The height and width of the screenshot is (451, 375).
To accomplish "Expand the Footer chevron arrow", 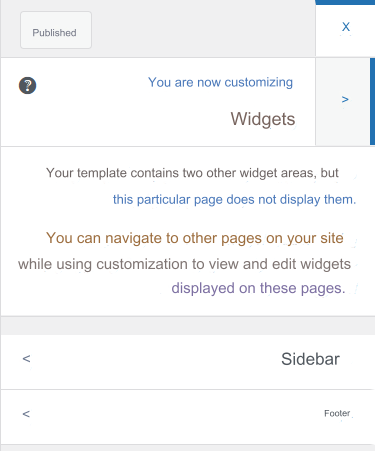I will [x=26, y=414].
